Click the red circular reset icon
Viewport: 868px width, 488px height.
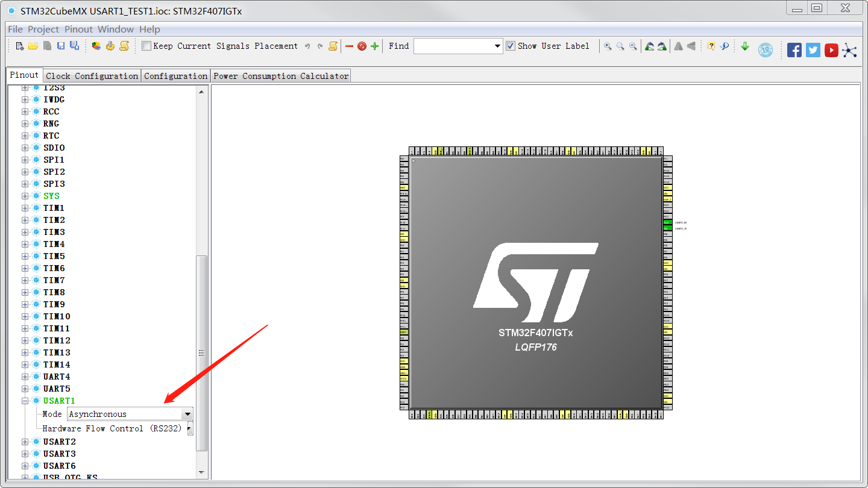[x=362, y=46]
